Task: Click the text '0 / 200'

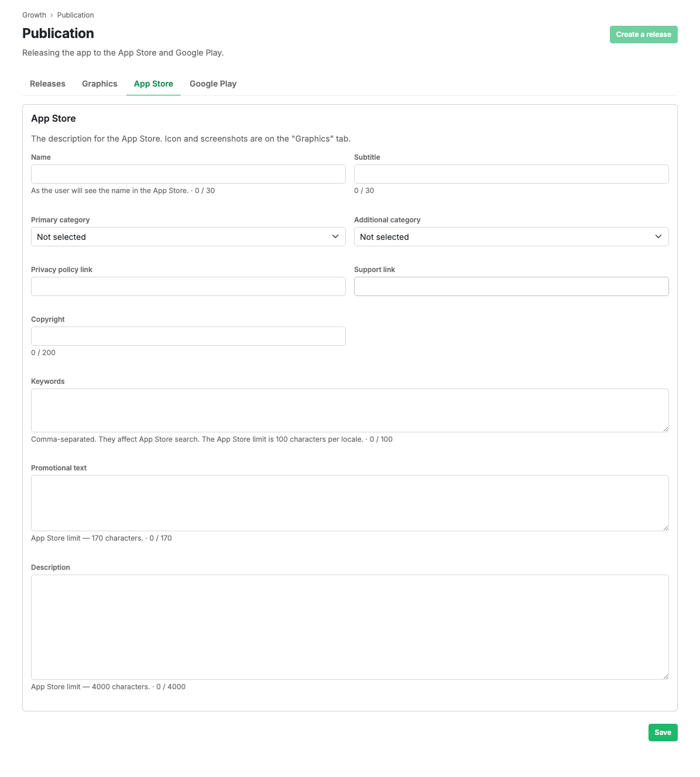Action: [43, 353]
